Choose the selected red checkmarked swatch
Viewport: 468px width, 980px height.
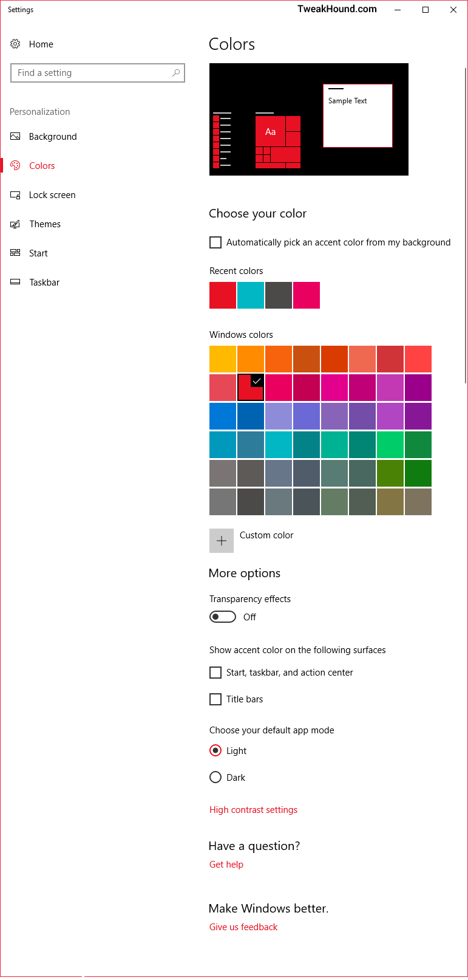click(x=251, y=388)
